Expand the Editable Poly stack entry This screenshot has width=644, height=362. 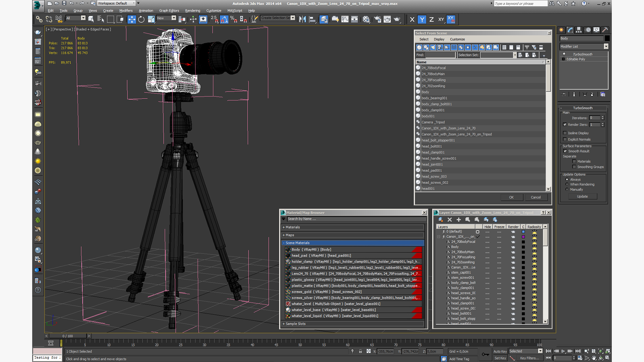[x=563, y=59]
